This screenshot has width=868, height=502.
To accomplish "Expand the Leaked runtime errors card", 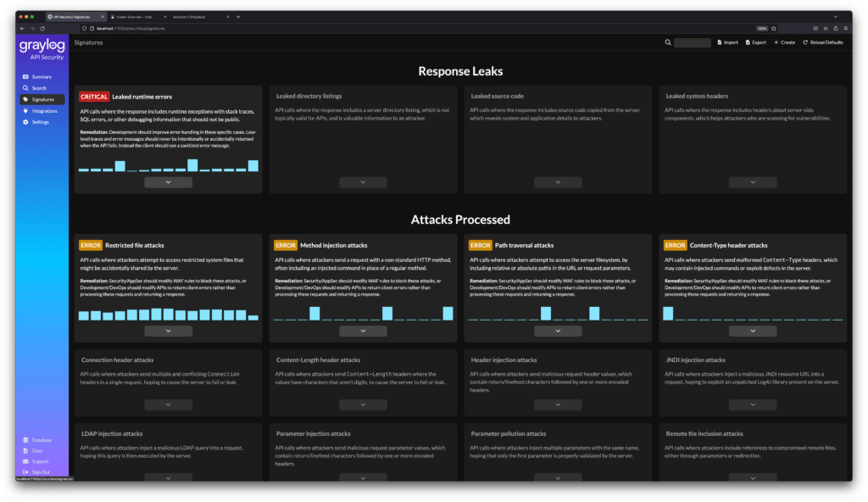I will [168, 182].
